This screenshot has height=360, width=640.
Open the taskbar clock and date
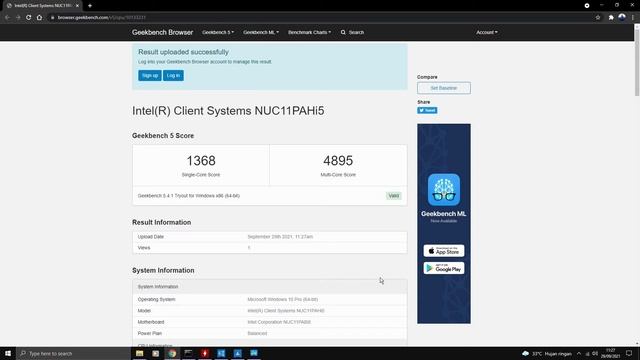[x=610, y=353]
